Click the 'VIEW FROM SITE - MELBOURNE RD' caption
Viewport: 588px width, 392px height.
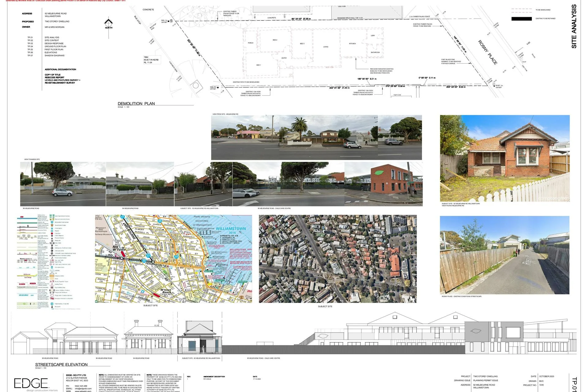pos(225,114)
